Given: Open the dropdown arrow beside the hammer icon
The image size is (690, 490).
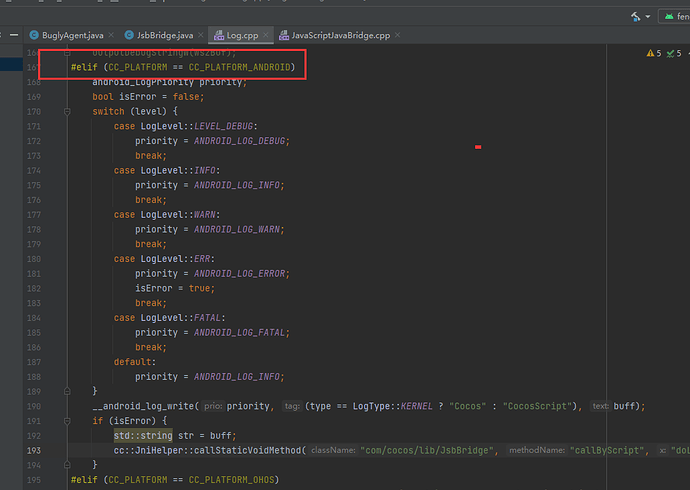Looking at the screenshot, I should tap(648, 17).
